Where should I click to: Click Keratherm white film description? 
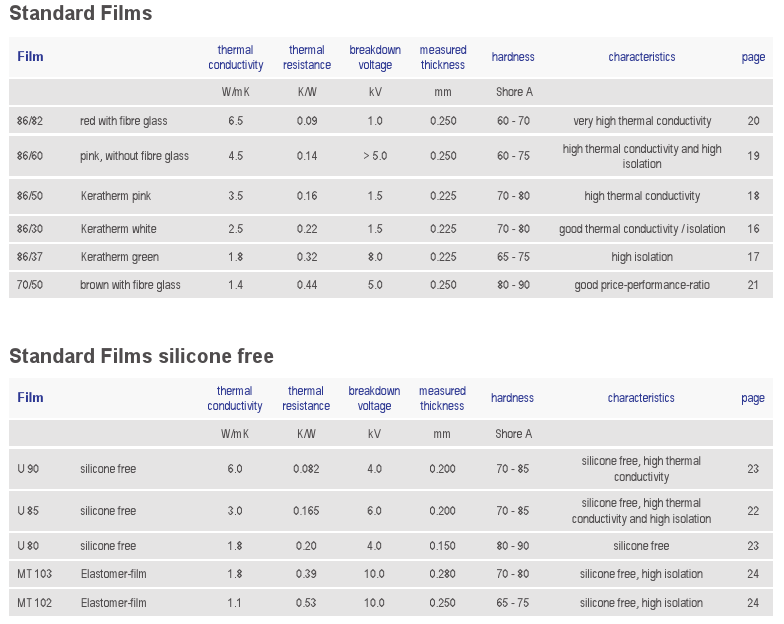pos(118,229)
